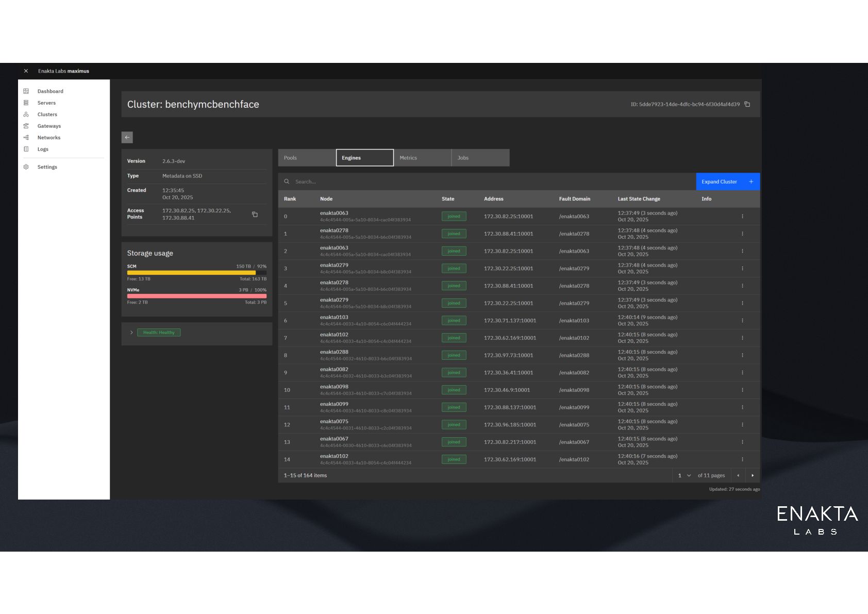
Task: Click the back arrow button
Action: coord(127,137)
